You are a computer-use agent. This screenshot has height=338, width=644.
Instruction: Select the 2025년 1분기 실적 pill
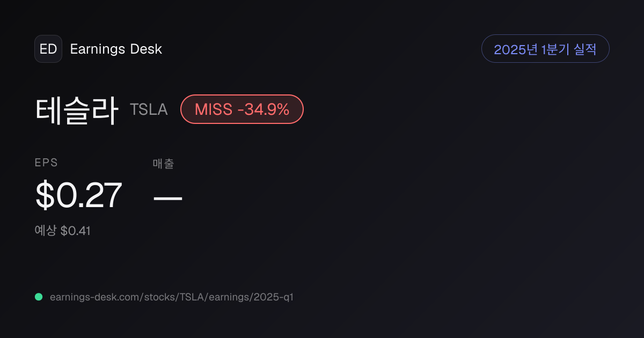pyautogui.click(x=545, y=49)
